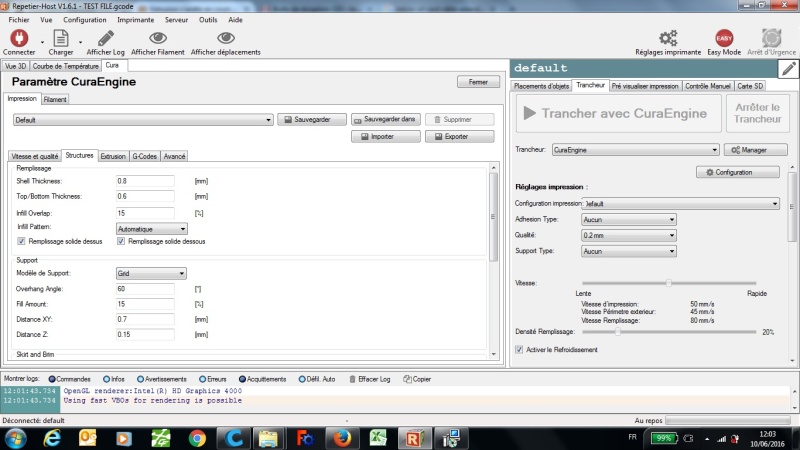This screenshot has width=800, height=450.
Task: Switch to Vue 3D tab
Action: click(15, 66)
